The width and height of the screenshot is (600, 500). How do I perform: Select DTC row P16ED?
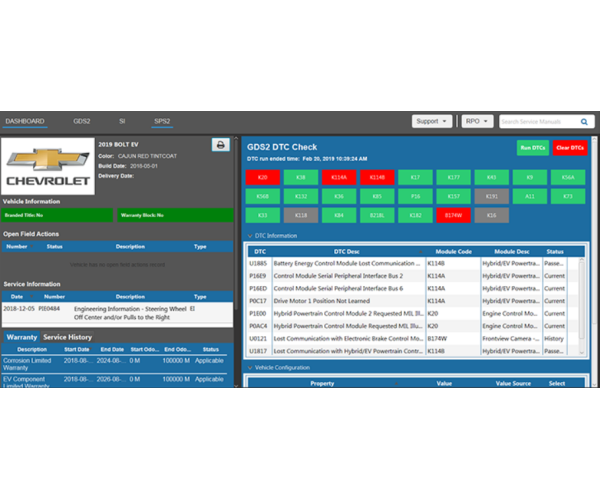(x=413, y=288)
